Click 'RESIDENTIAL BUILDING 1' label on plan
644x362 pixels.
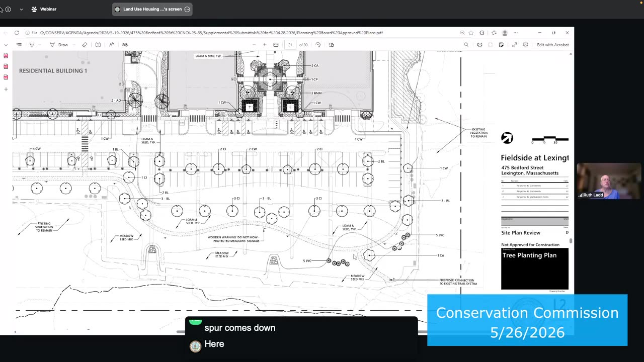[x=53, y=71]
